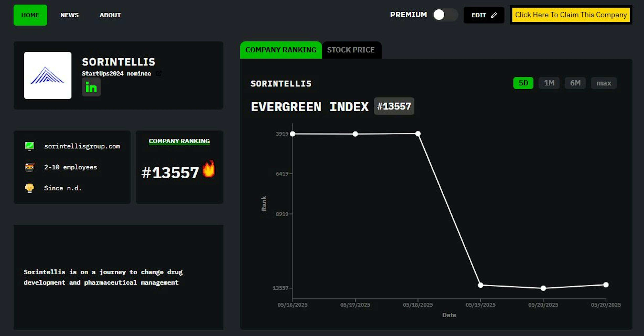Open the About menu item

(110, 15)
